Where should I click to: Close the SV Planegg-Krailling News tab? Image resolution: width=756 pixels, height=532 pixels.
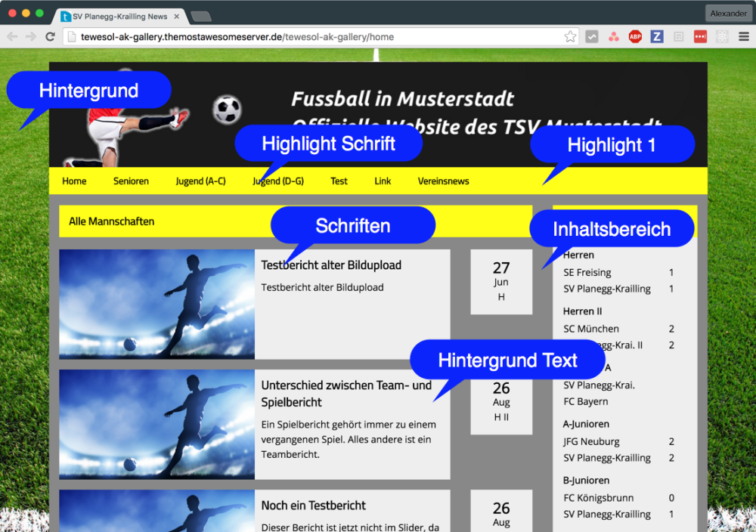[x=176, y=17]
